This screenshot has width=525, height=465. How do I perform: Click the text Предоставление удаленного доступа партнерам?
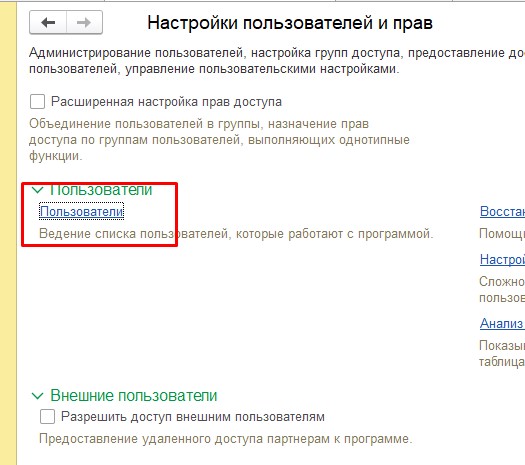coord(185,439)
